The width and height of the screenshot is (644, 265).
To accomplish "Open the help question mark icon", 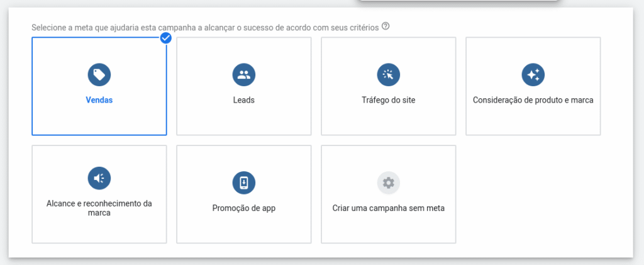I will click(x=386, y=26).
